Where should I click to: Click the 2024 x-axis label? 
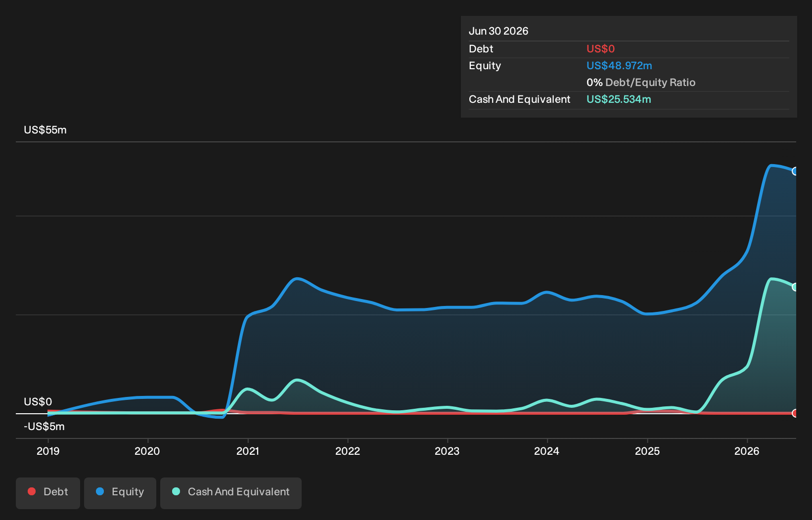[x=547, y=451]
